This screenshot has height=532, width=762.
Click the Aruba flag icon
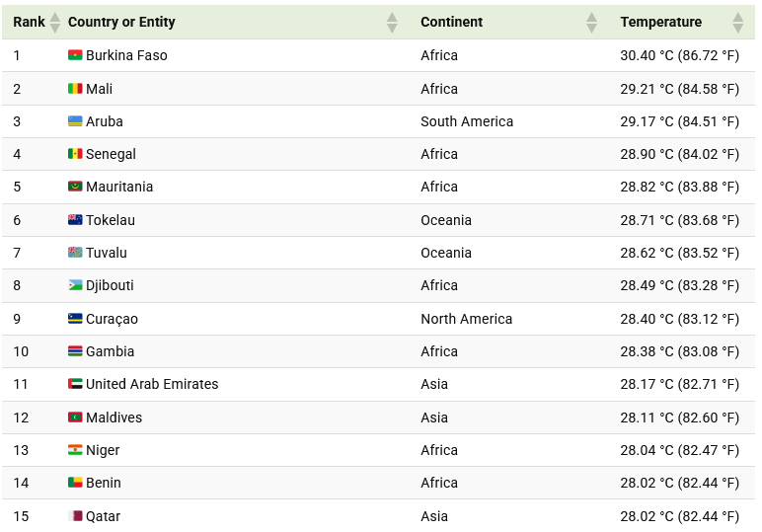pyautogui.click(x=75, y=121)
